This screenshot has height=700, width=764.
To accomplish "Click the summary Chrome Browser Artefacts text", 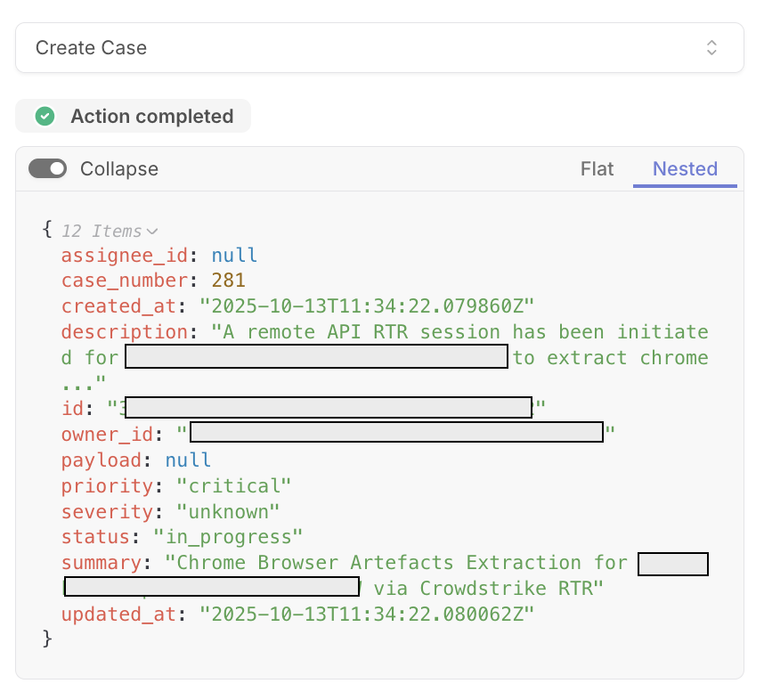I will pos(385,575).
